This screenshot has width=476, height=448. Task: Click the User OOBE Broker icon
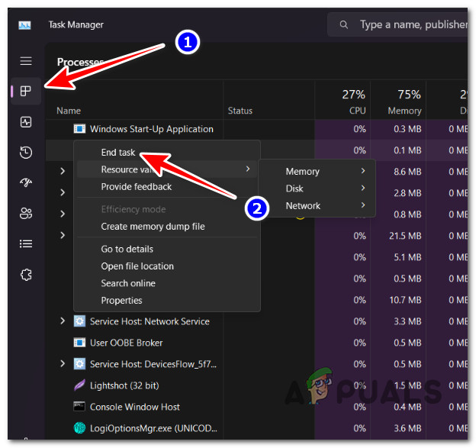(x=79, y=343)
